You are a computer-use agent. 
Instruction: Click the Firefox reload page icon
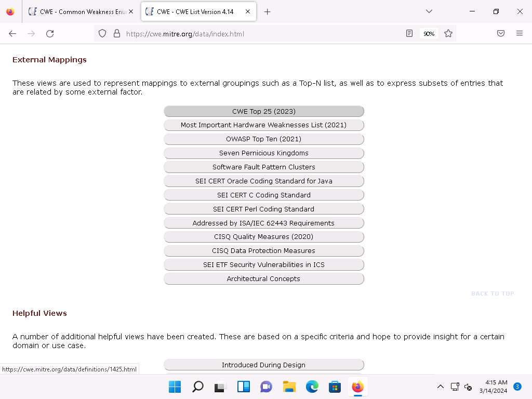(50, 34)
